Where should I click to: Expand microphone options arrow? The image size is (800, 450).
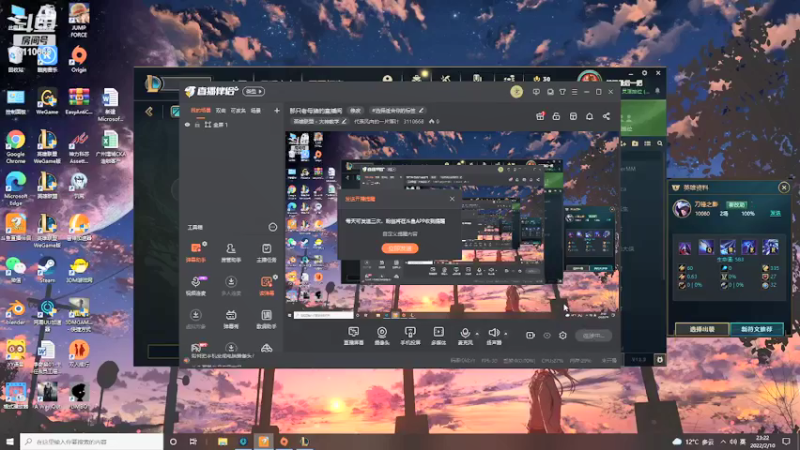click(477, 334)
